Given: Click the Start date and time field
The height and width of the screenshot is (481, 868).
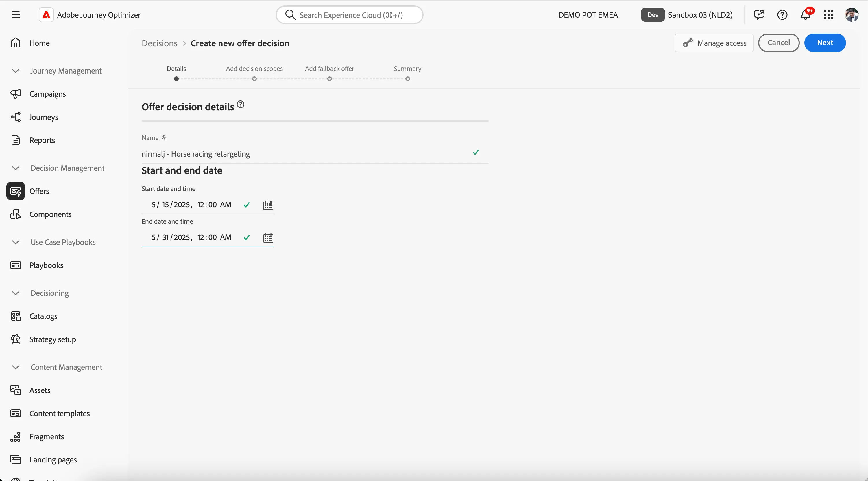Looking at the screenshot, I should [x=208, y=205].
